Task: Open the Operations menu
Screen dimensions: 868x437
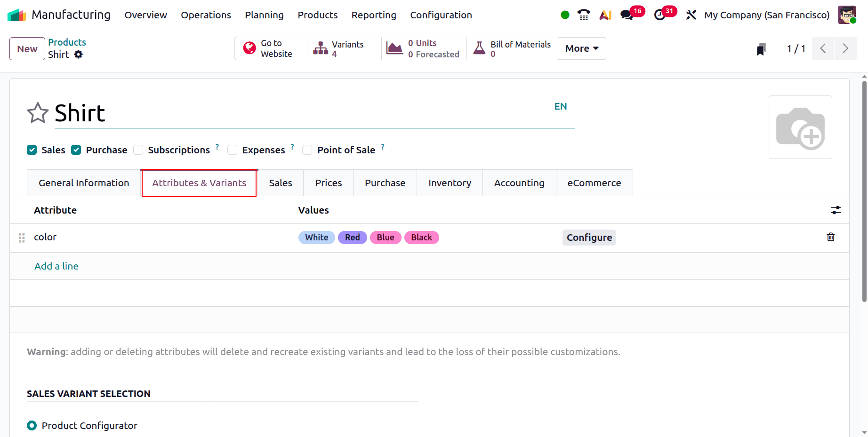Action: 206,15
